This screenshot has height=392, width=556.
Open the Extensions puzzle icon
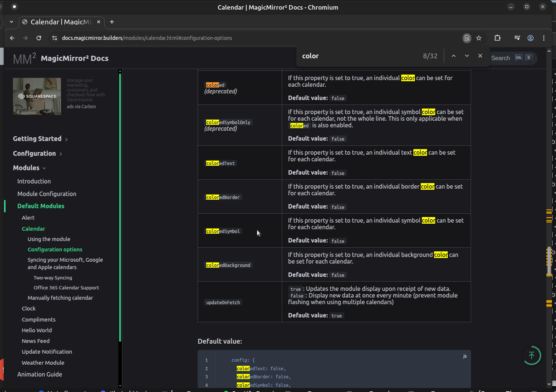pos(498,38)
